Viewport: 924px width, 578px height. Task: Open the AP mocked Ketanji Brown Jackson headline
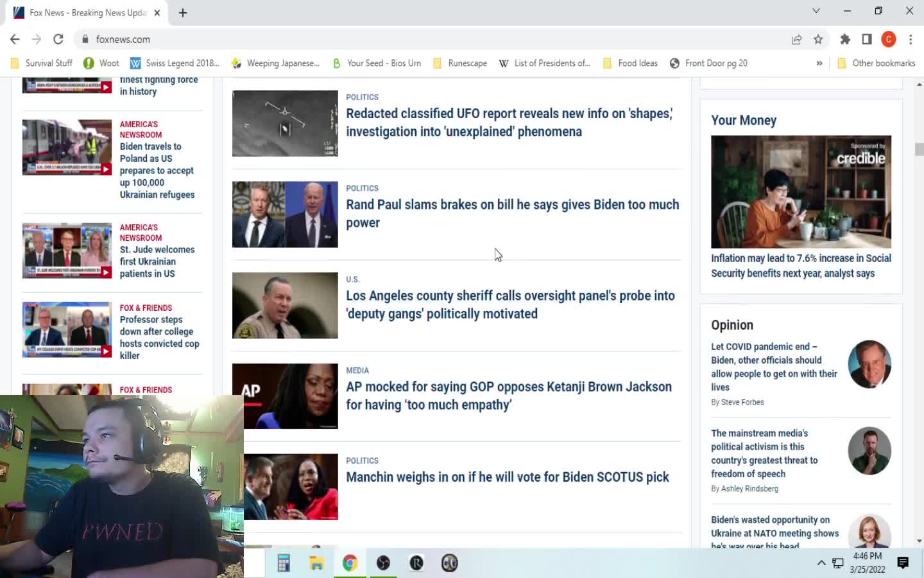(509, 396)
